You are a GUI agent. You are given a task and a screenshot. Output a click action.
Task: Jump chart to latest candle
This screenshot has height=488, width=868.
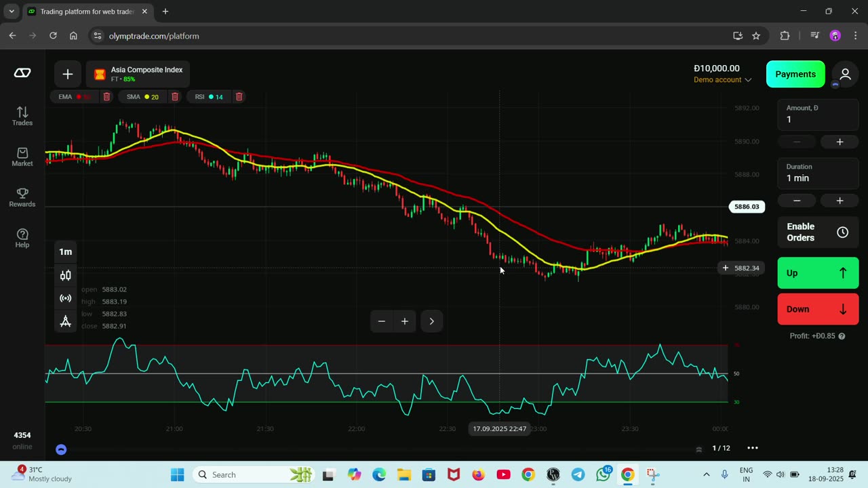[x=432, y=321]
